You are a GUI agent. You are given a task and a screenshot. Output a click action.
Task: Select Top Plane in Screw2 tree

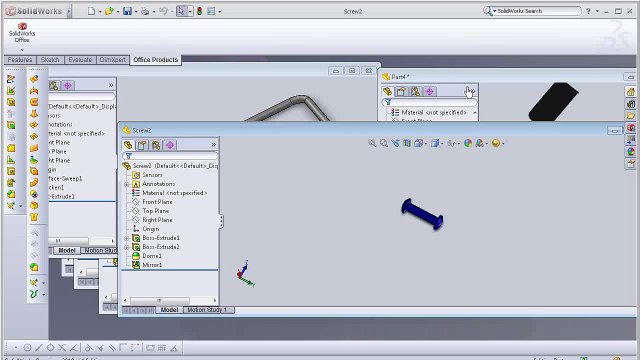pos(156,211)
